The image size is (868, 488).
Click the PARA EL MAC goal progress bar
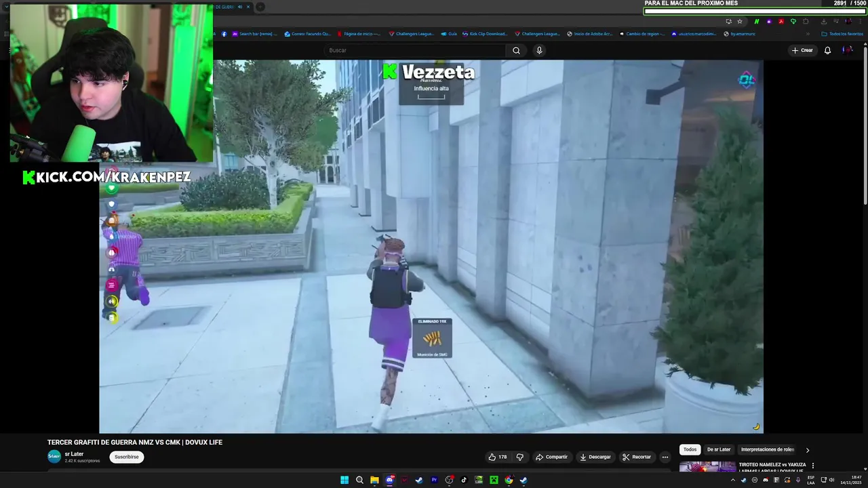tap(755, 11)
